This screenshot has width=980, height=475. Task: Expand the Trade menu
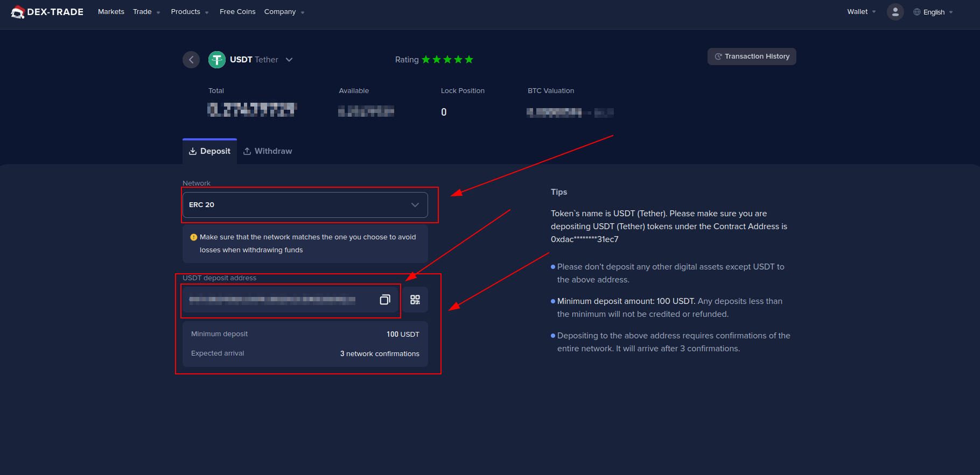[x=146, y=12]
